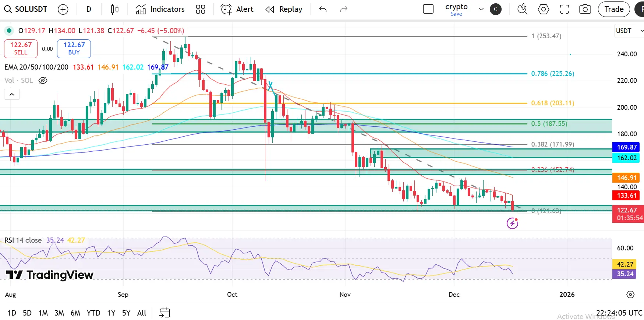Viewport: 644px width, 320px height.
Task: Switch to 5D time range
Action: click(27, 313)
